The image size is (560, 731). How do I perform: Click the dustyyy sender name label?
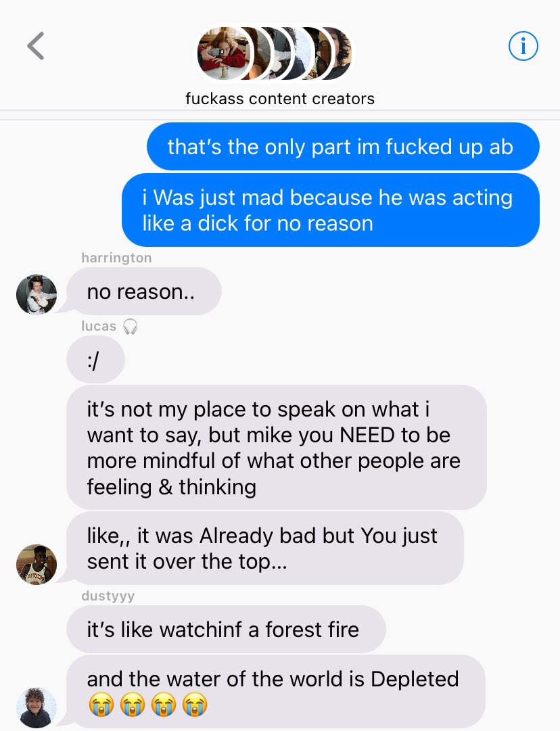point(108,596)
